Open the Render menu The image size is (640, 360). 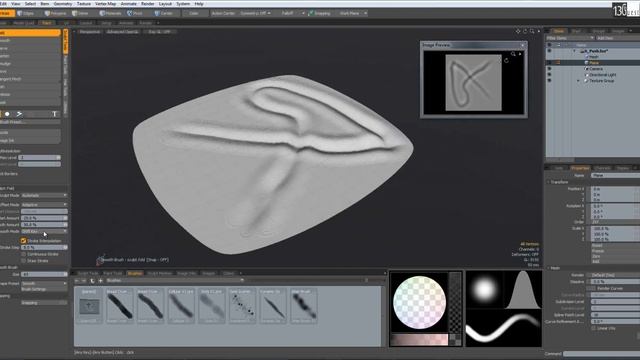[148, 4]
